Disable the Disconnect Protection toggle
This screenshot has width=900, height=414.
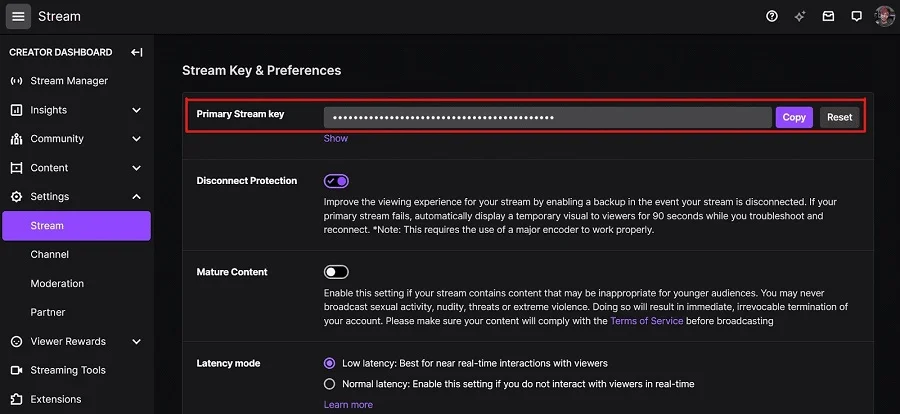[x=336, y=181]
